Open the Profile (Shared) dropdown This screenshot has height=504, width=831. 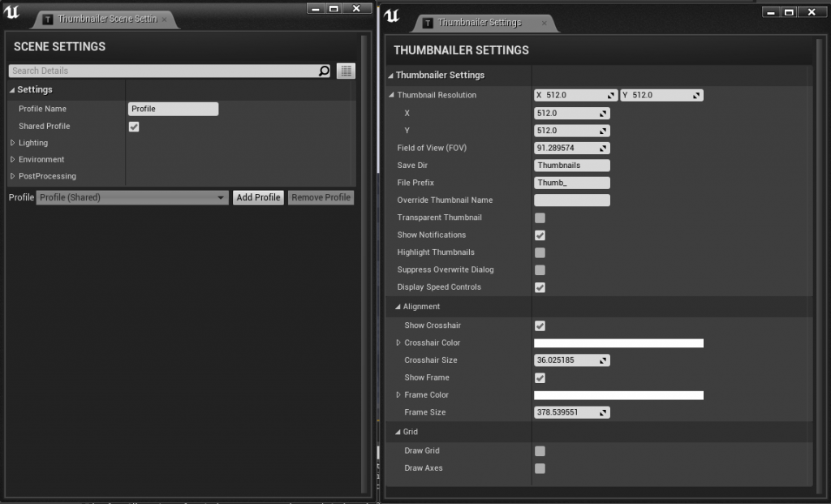(x=132, y=197)
